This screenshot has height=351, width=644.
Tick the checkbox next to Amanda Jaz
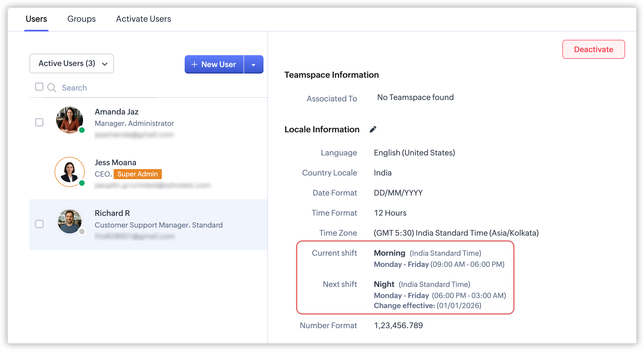point(39,122)
